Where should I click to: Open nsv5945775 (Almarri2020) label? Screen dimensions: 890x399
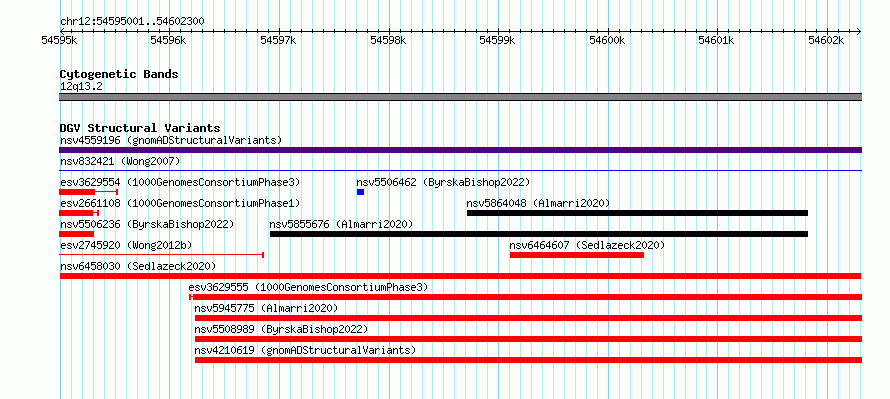tap(266, 308)
